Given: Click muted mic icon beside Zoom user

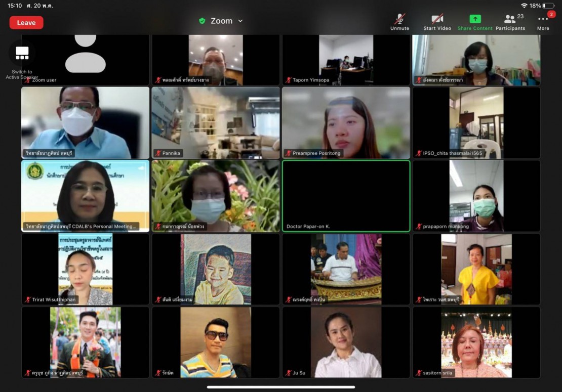Looking at the screenshot, I should click(28, 80).
